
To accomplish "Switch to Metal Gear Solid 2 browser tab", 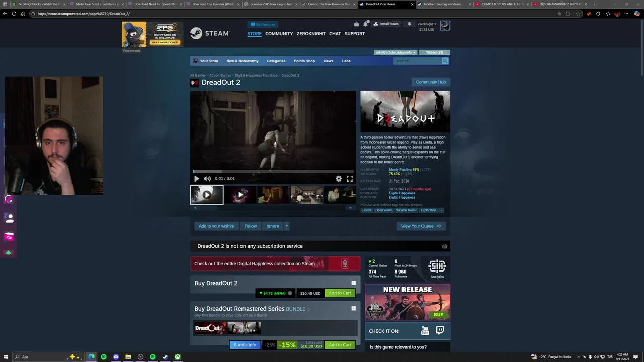I will [x=96, y=4].
